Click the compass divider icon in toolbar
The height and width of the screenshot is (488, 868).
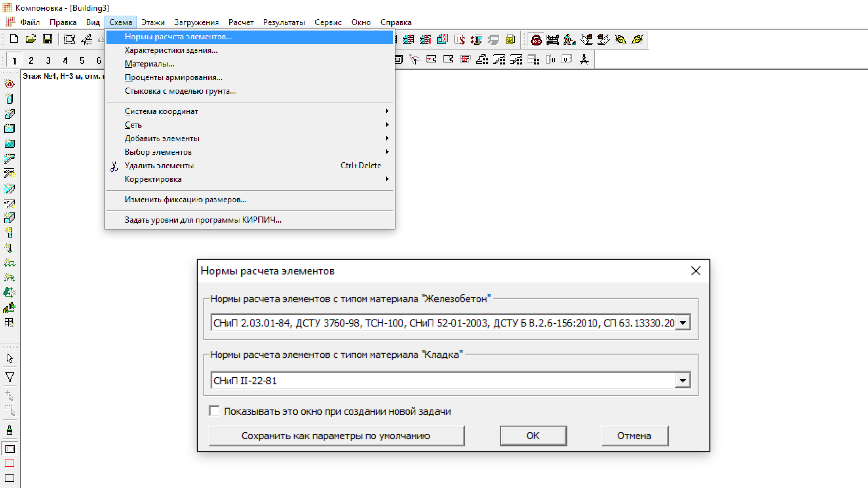[x=584, y=60]
